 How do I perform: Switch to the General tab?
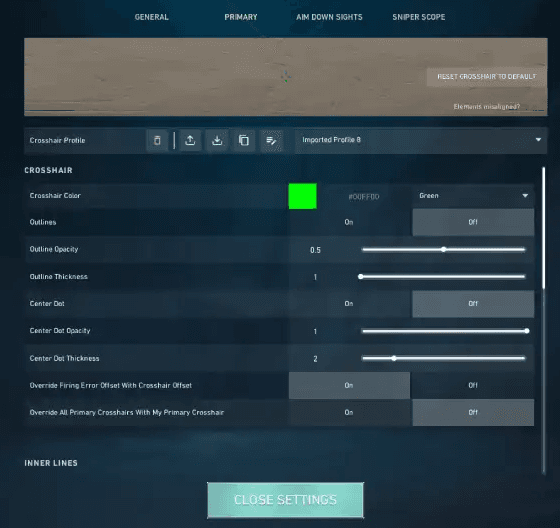click(x=151, y=17)
